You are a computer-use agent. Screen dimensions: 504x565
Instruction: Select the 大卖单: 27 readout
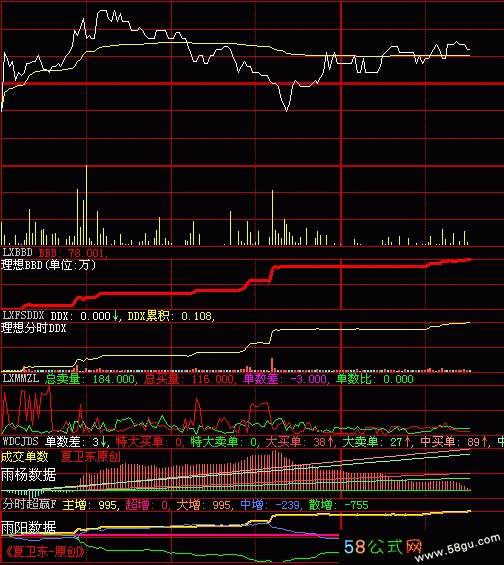tap(373, 441)
